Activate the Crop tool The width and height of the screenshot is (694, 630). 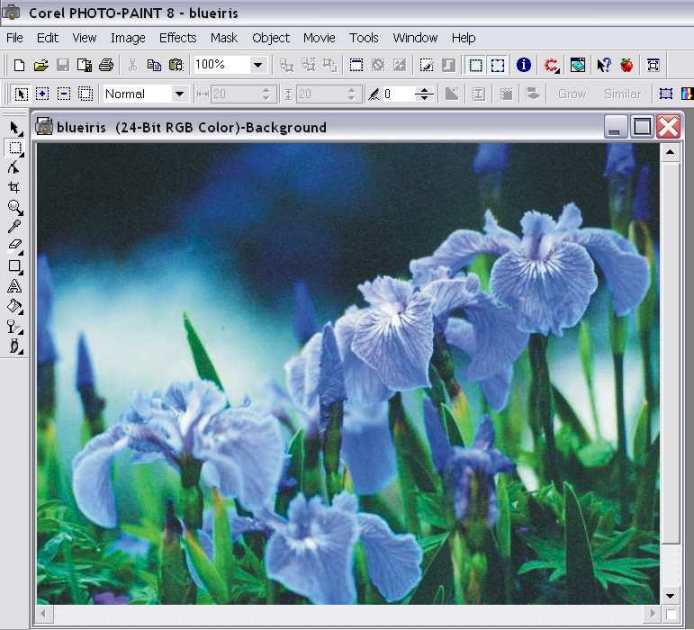point(15,187)
